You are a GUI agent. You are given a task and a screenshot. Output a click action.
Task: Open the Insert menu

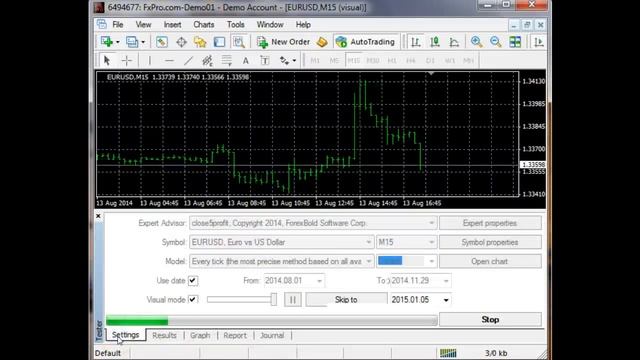click(172, 24)
